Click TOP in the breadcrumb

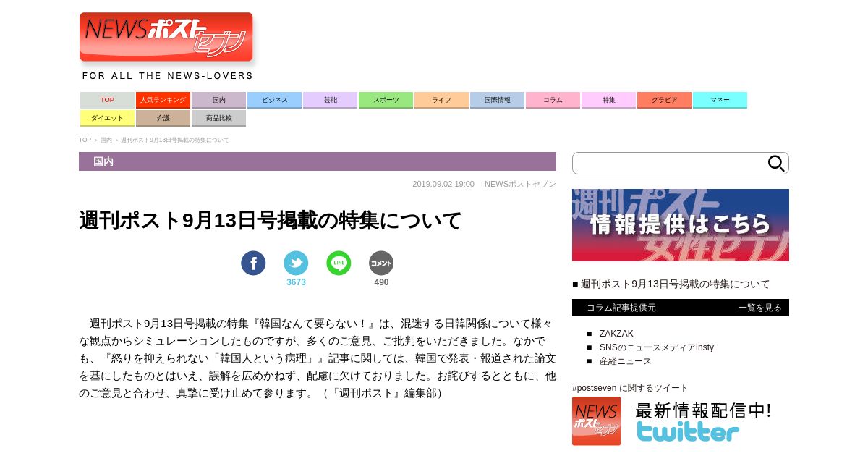click(x=85, y=140)
